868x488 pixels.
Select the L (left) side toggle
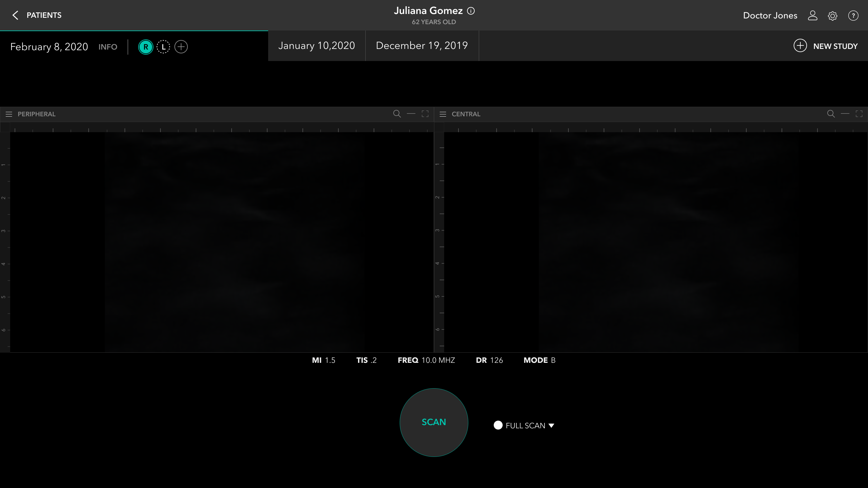[163, 47]
